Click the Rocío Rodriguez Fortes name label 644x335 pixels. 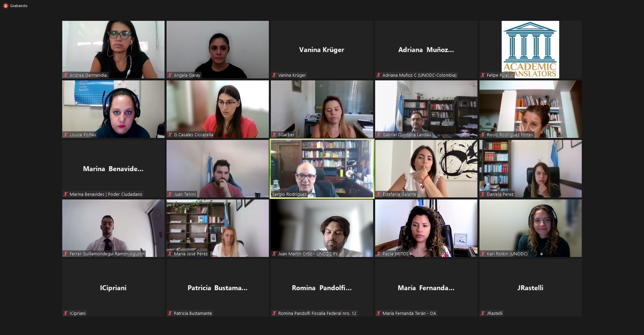tap(510, 135)
